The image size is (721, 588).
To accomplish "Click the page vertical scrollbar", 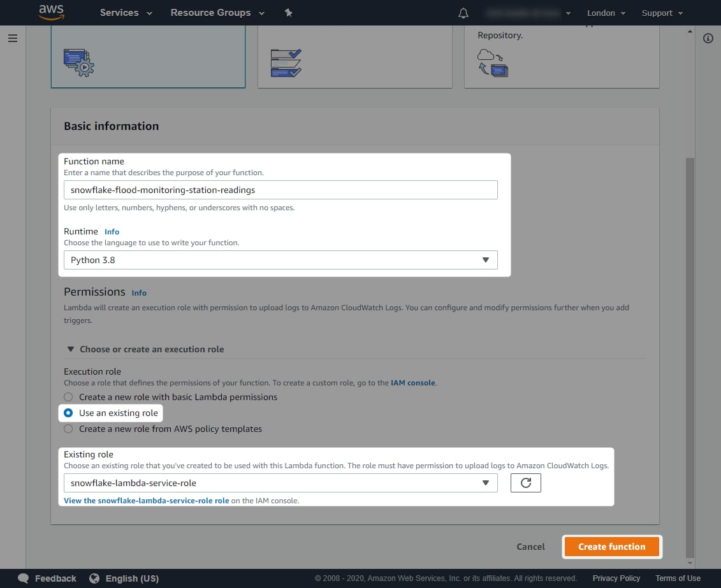I will (690, 357).
